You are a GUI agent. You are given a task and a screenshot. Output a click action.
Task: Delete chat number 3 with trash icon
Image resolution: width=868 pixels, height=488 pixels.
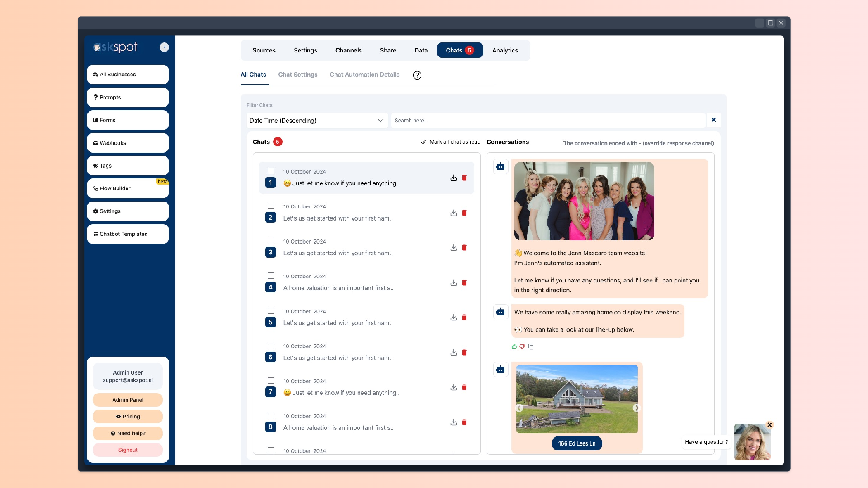(x=464, y=248)
